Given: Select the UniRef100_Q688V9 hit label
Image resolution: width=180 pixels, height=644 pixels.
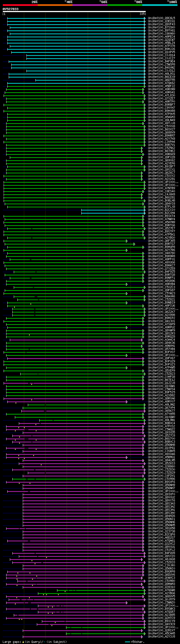Looking at the screenshot, I should [x=161, y=133].
